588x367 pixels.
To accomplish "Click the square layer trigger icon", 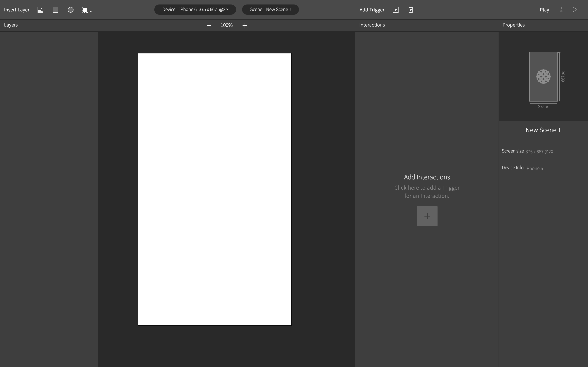I will tap(395, 10).
